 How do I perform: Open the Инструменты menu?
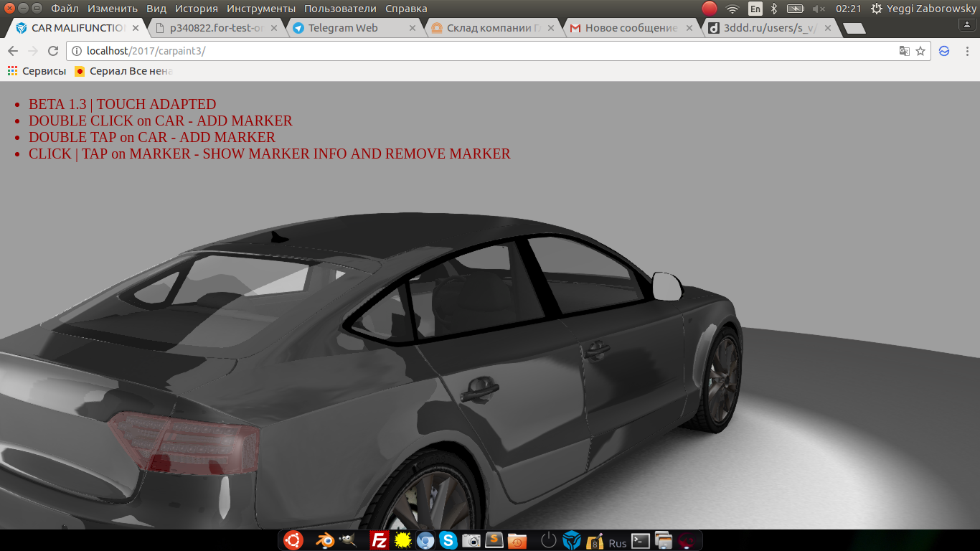click(261, 9)
